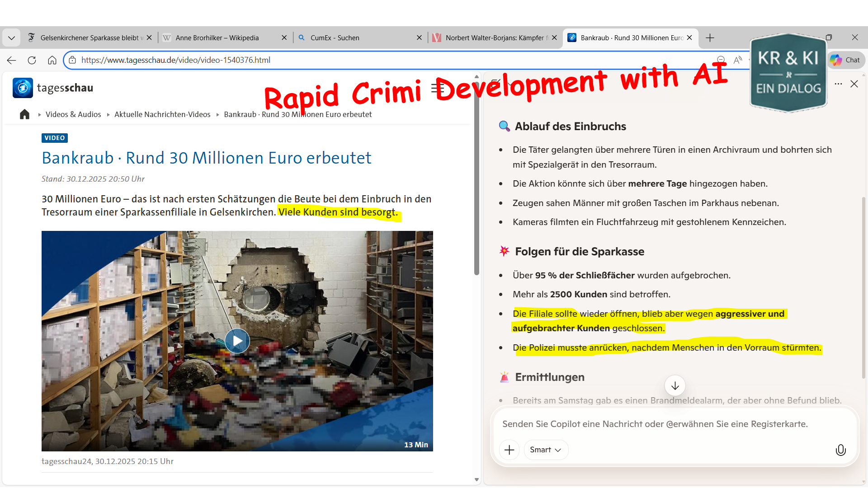Click the scroll-down arrow in Copilot chat
868x488 pixels.
pos(675,386)
